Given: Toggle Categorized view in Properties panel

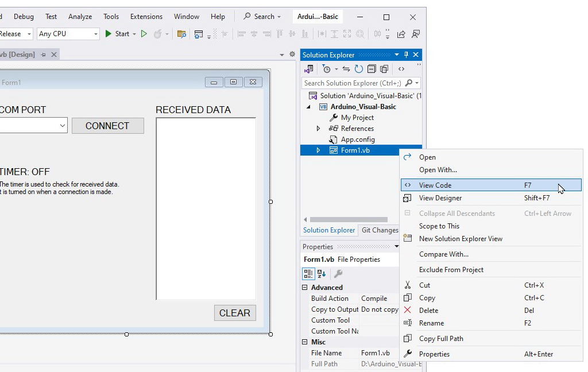Looking at the screenshot, I should tap(308, 274).
